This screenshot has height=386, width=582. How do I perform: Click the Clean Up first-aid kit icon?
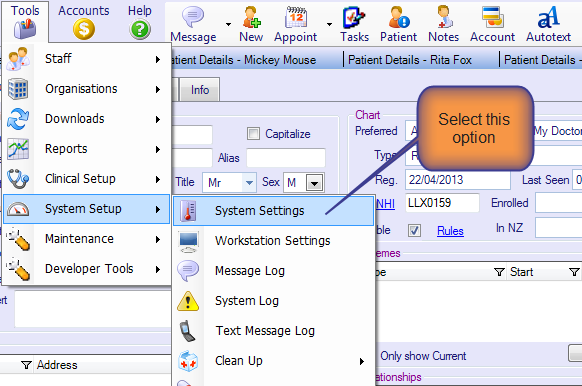coord(188,361)
